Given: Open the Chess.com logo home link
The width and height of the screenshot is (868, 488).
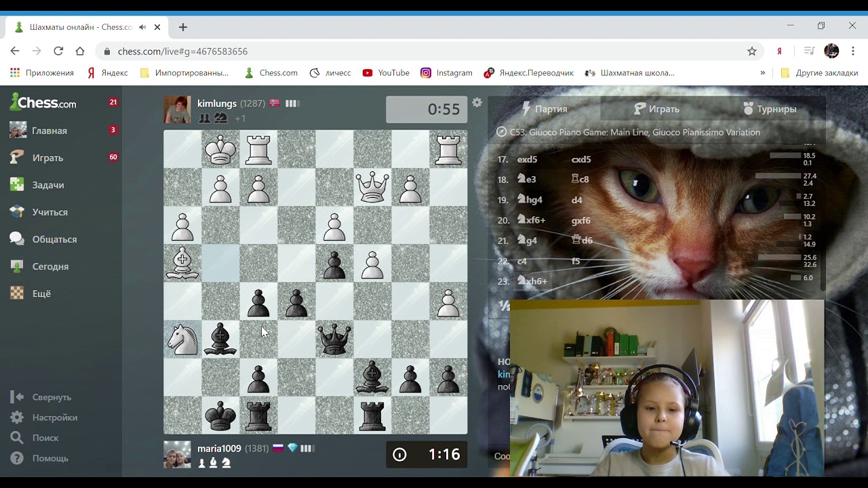Looking at the screenshot, I should pyautogui.click(x=43, y=103).
